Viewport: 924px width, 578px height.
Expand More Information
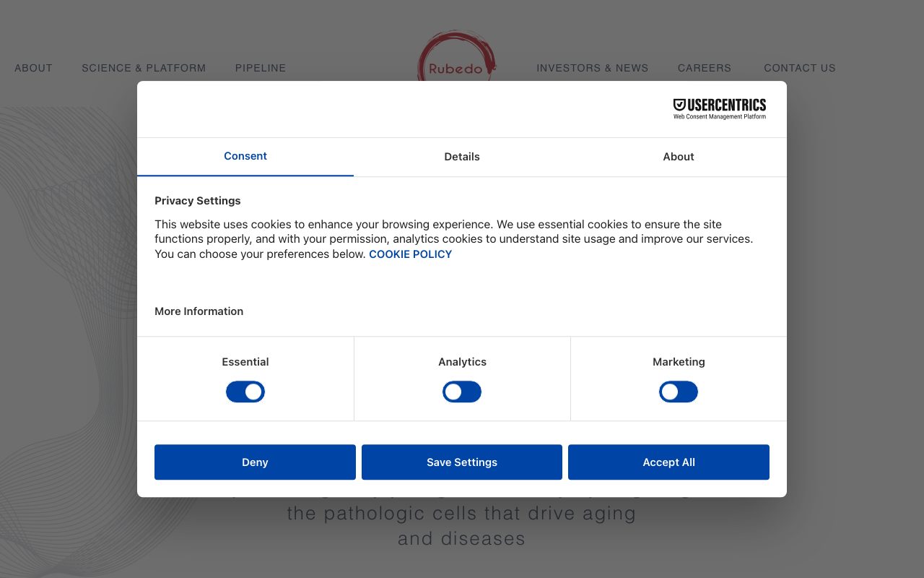(199, 311)
